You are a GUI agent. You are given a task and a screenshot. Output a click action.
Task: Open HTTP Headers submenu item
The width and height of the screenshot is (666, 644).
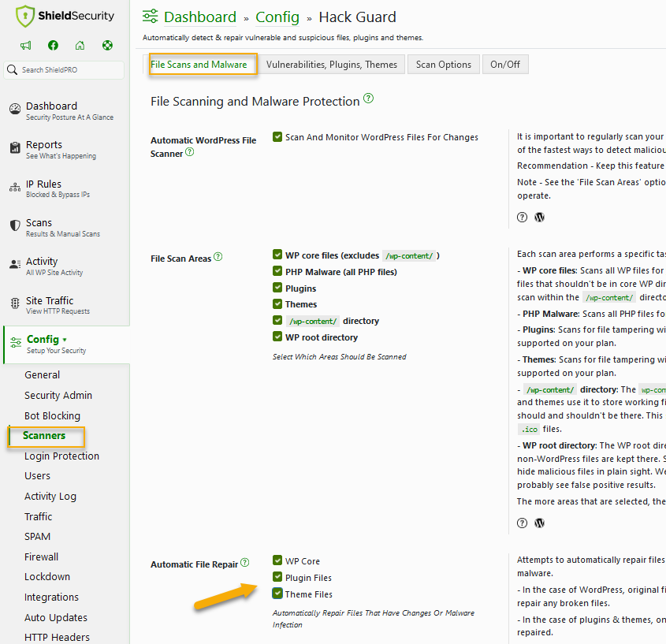tap(57, 637)
